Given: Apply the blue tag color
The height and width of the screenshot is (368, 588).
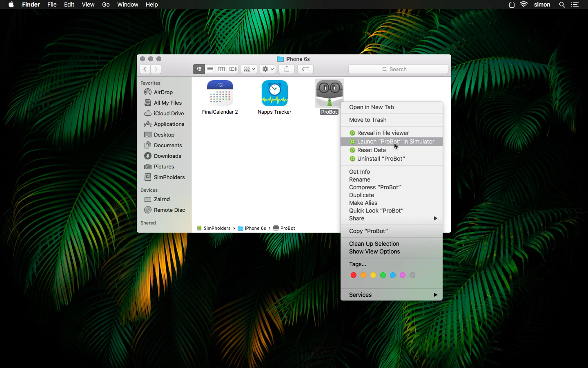Looking at the screenshot, I should point(393,275).
